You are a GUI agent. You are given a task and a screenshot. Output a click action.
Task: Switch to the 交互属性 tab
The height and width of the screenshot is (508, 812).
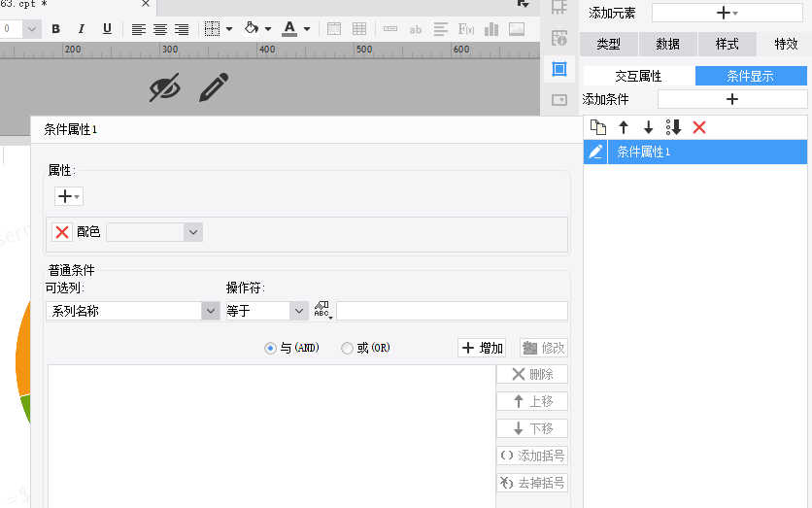pos(638,76)
